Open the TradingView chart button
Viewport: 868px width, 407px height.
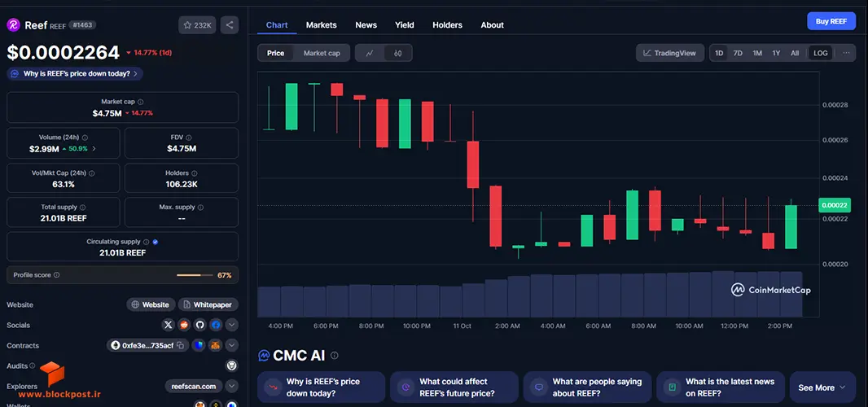(670, 53)
